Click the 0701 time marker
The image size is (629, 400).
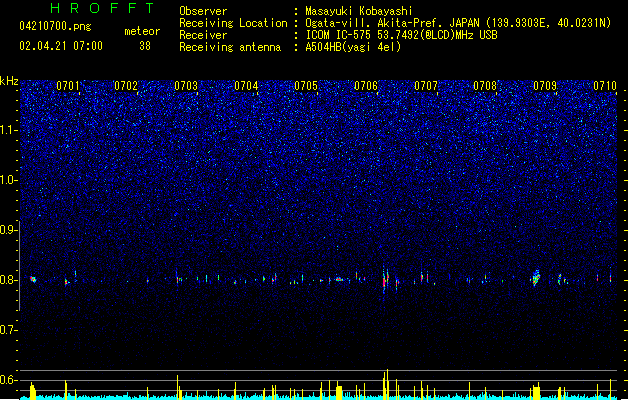68,86
